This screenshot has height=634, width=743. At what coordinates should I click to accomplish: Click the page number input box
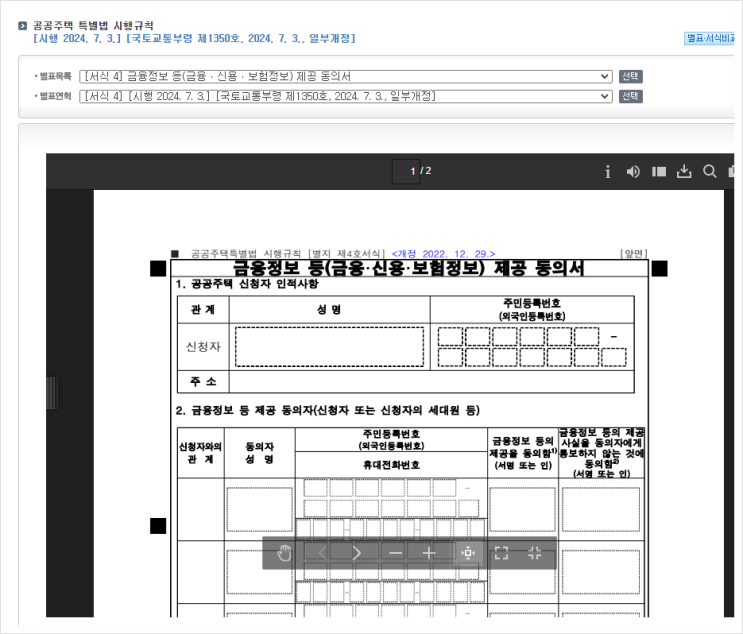pos(406,171)
